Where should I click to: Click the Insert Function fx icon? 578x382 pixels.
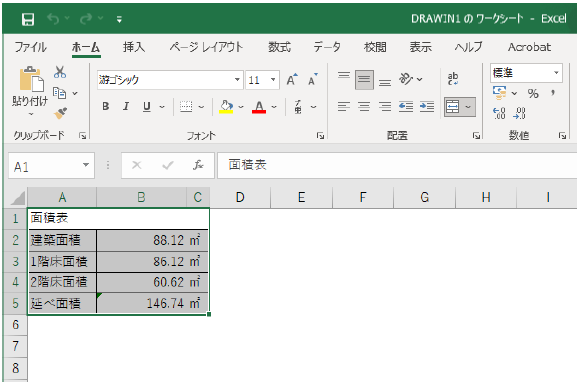click(x=198, y=165)
